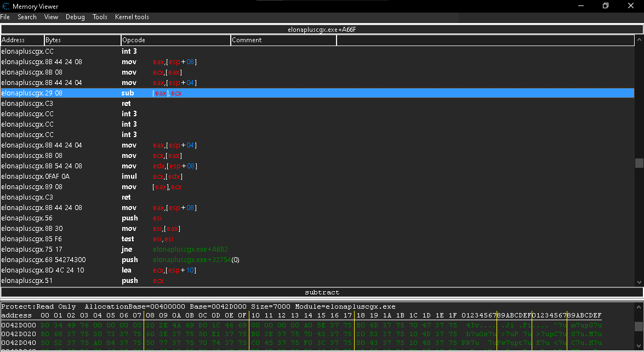This screenshot has height=352, width=644.
Task: Open the Debug menu
Action: point(75,17)
